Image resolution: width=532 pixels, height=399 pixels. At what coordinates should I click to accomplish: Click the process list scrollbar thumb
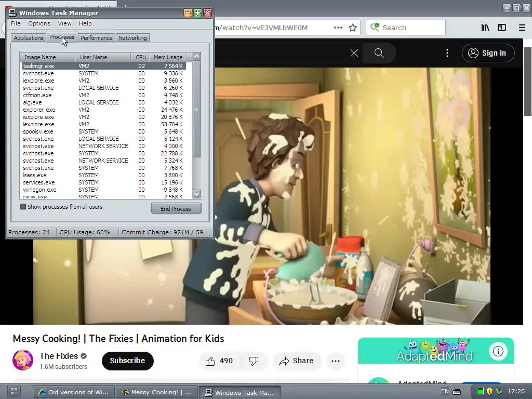click(x=196, y=109)
